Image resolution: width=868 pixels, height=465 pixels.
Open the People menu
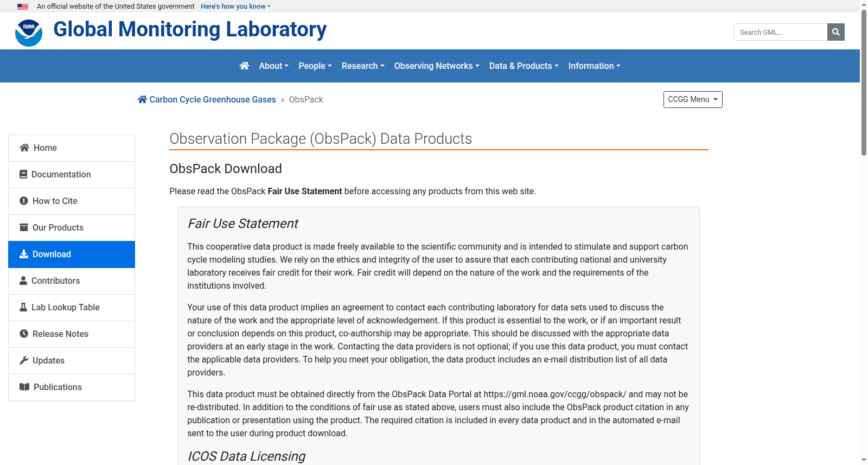click(x=315, y=66)
